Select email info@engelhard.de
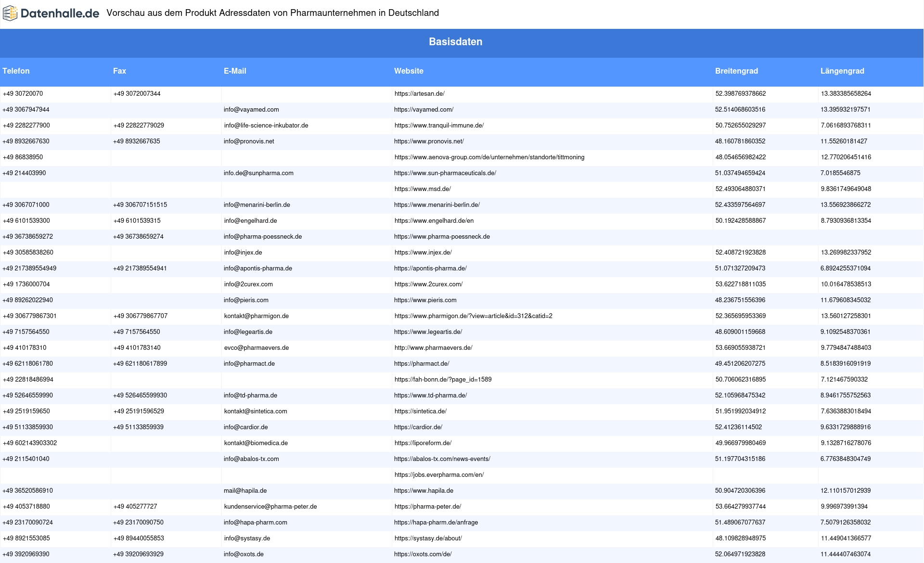924x563 pixels. coord(250,221)
